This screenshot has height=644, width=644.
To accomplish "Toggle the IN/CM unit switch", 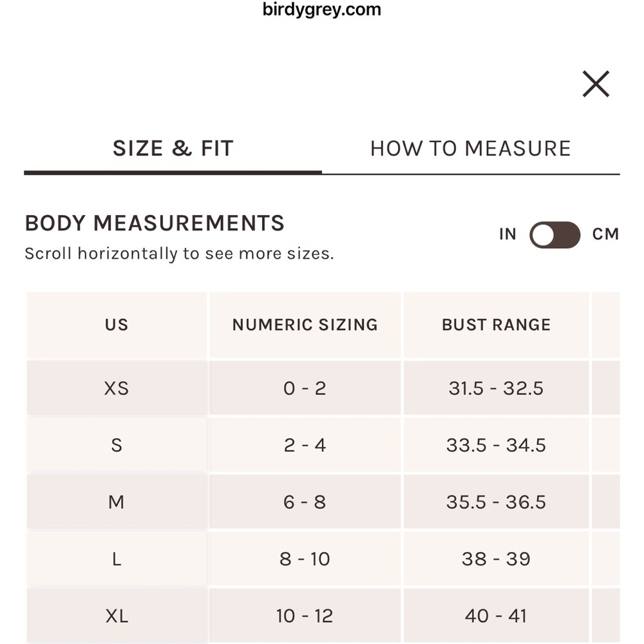I will (x=554, y=235).
